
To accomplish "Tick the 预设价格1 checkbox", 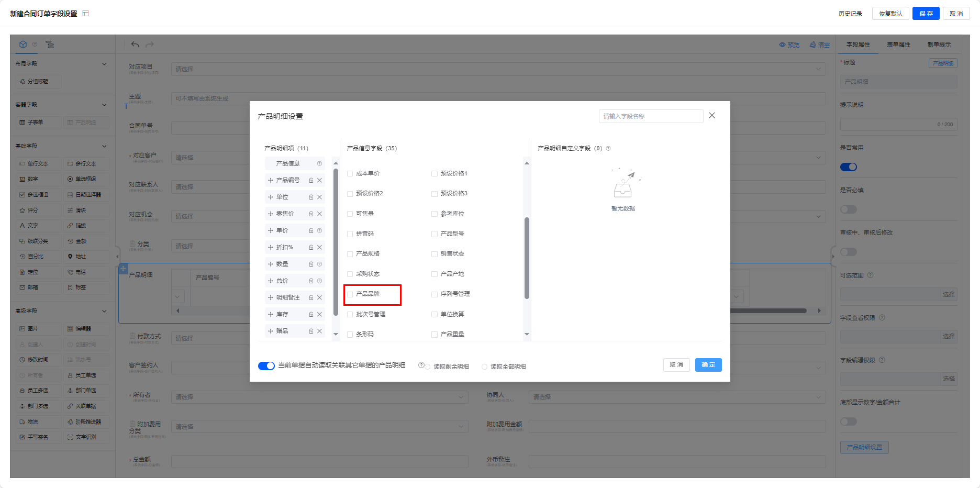I will tap(435, 174).
